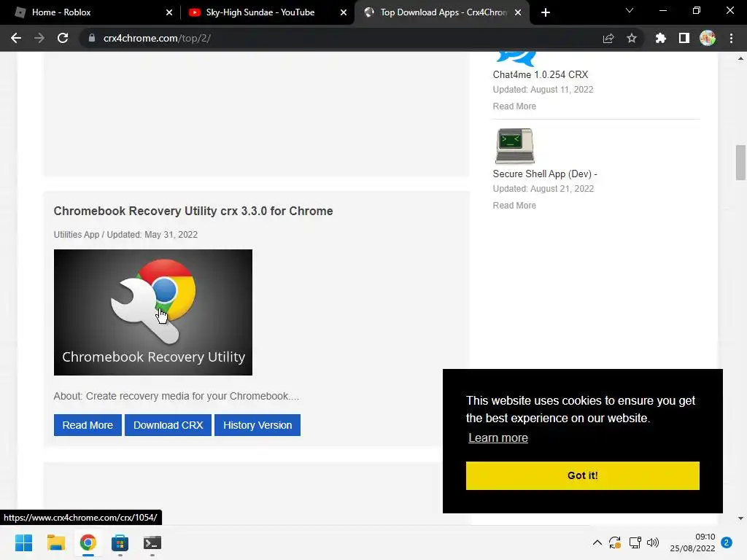Click Read More under Chat4me

pos(514,106)
